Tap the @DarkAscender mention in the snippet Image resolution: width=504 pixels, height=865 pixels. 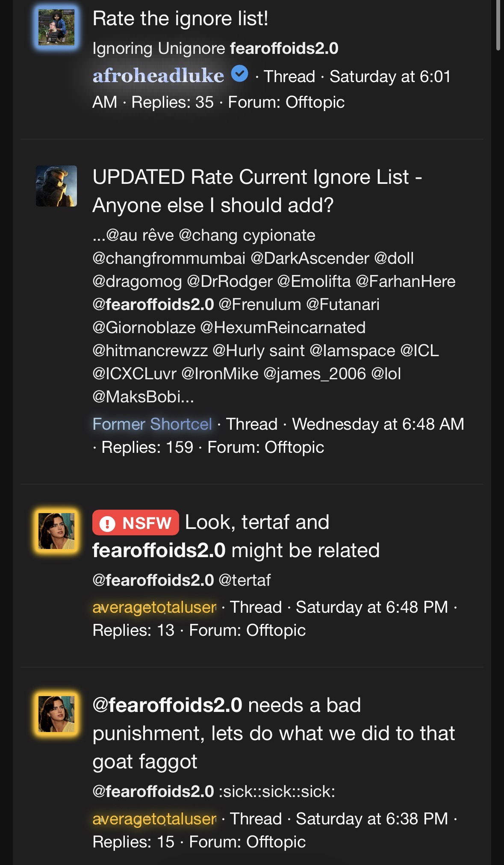click(310, 258)
